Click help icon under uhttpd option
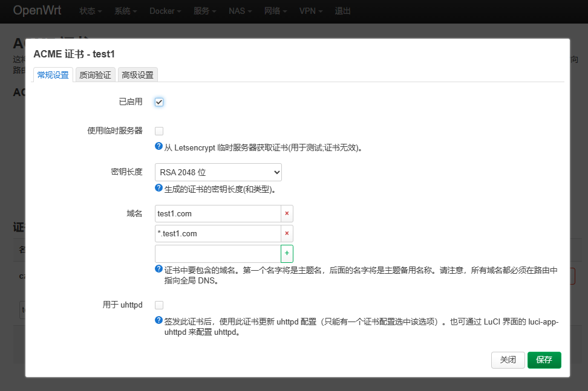Screen dimensions: 588x391 (159, 320)
